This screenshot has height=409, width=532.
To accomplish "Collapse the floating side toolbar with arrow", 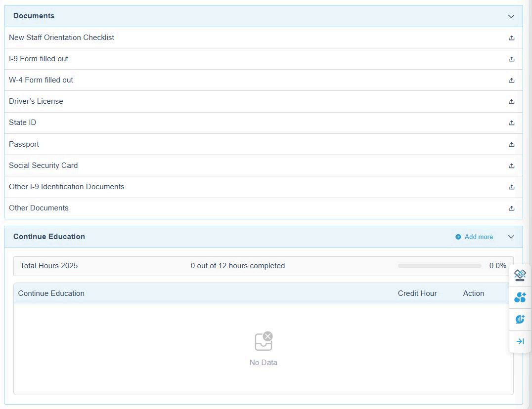I will point(520,341).
